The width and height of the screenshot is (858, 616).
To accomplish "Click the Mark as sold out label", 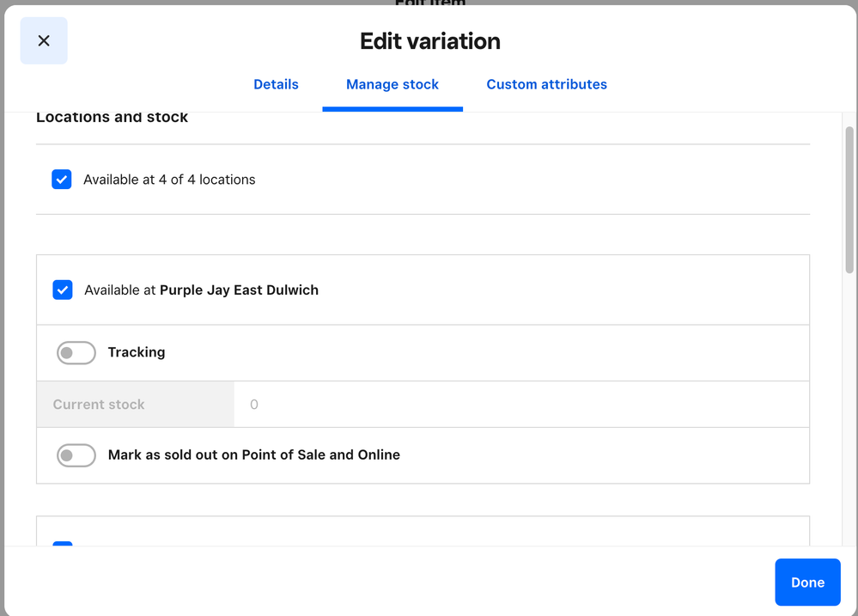I will click(x=253, y=455).
